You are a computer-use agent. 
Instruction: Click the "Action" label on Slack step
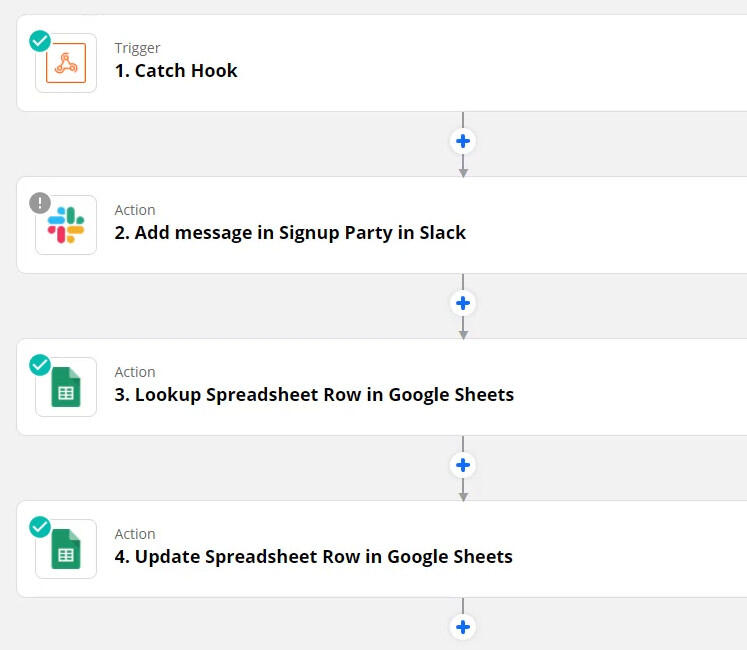[135, 210]
